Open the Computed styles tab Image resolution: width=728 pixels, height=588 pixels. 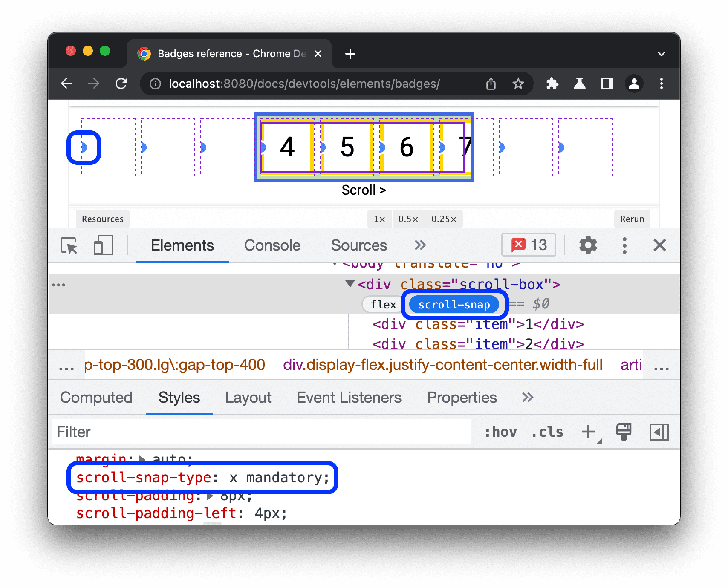coord(96,397)
